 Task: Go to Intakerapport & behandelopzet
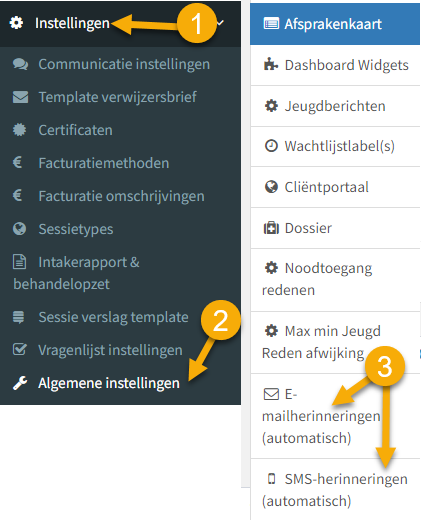pyautogui.click(x=120, y=273)
